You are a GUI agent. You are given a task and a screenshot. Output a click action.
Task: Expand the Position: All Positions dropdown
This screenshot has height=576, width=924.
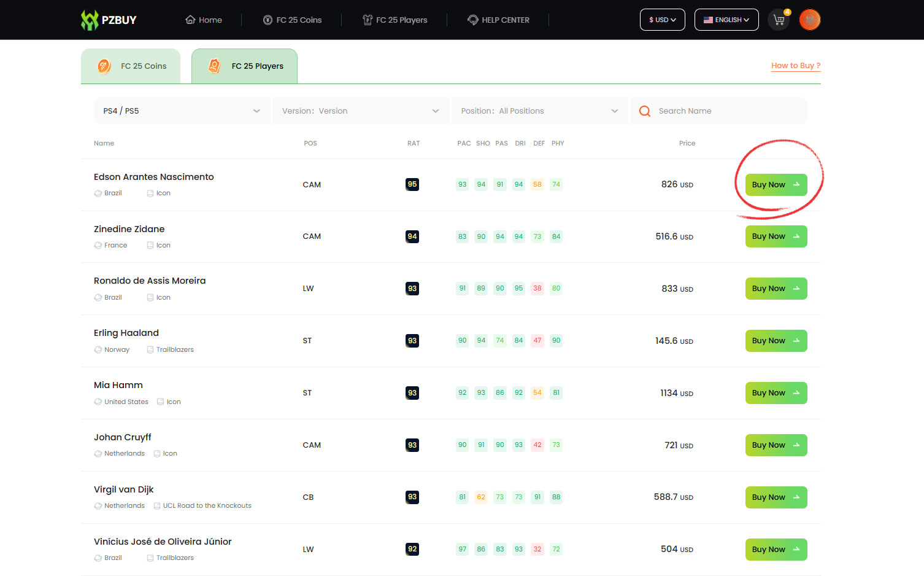(539, 111)
